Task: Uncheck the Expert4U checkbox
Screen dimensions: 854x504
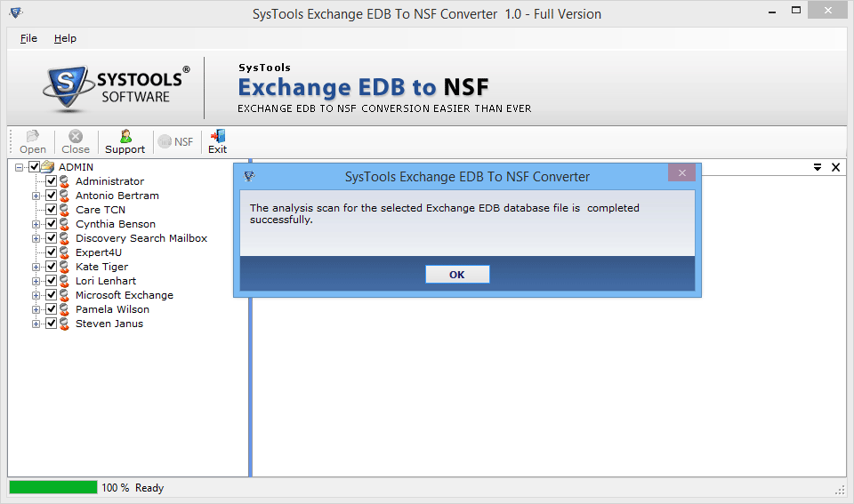Action: (x=52, y=252)
